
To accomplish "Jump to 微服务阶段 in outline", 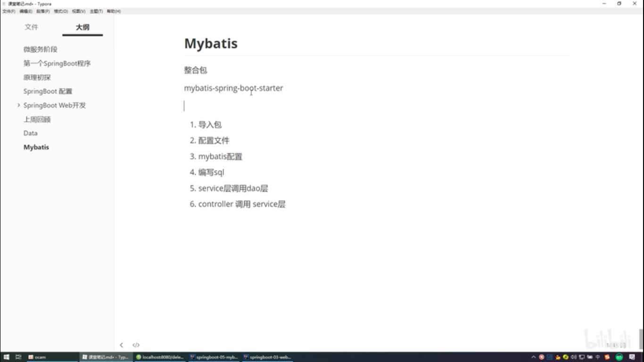I will [x=41, y=49].
